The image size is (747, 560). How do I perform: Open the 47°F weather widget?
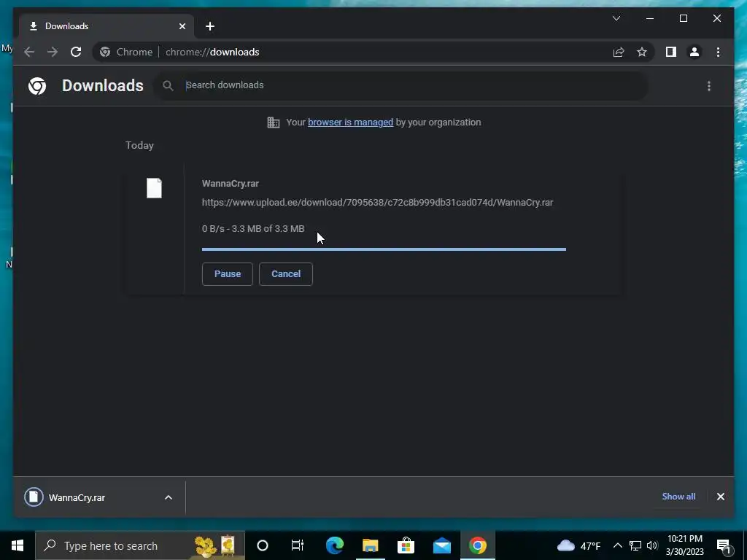pyautogui.click(x=578, y=545)
